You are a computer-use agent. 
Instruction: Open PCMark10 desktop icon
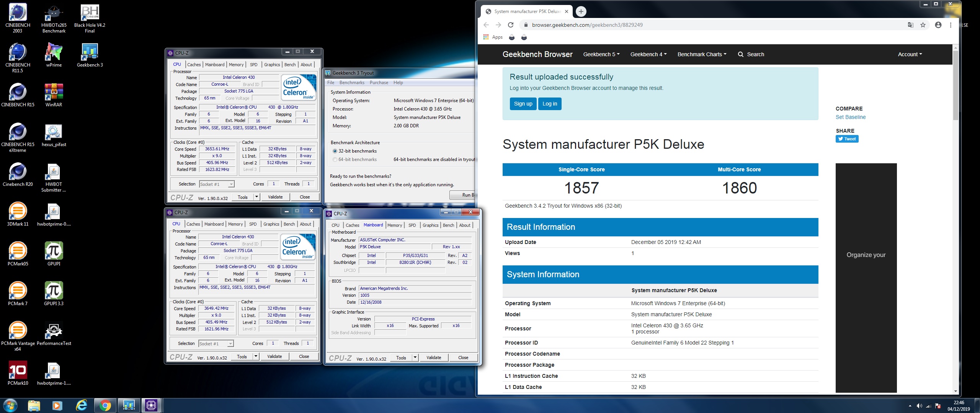point(18,374)
